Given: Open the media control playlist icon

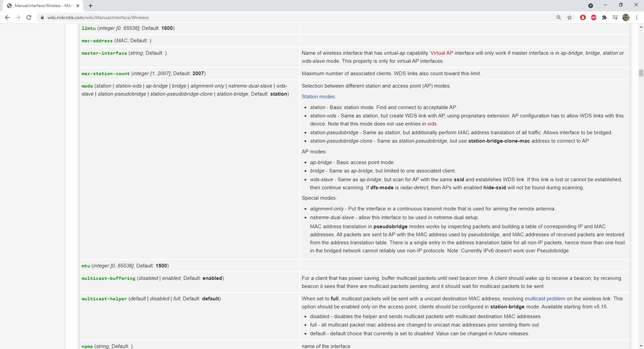Looking at the screenshot, I should point(615,17).
